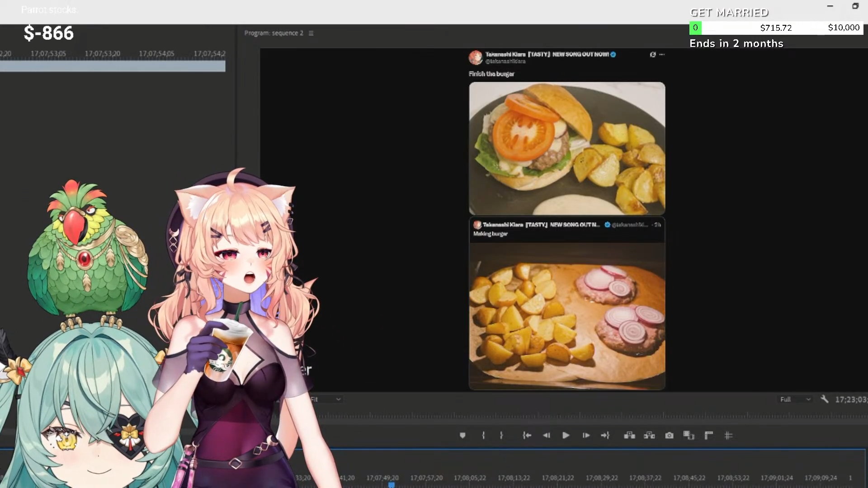Viewport: 868px width, 488px height.
Task: Toggle guides grid icon in transport bar
Action: coord(728,436)
